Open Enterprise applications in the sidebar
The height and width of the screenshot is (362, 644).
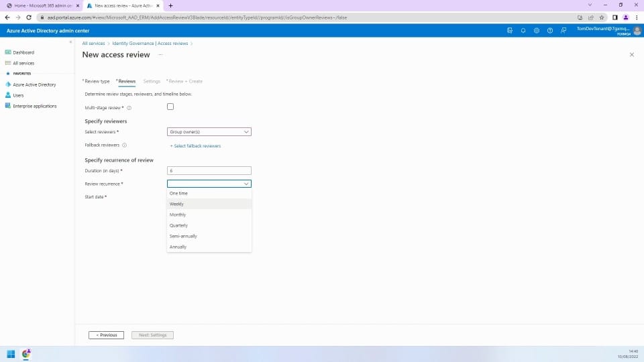pyautogui.click(x=35, y=106)
